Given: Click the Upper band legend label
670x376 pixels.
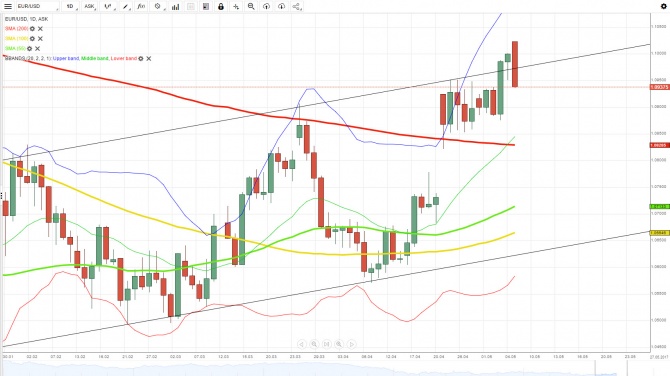Looking at the screenshot, I should pyautogui.click(x=66, y=58).
